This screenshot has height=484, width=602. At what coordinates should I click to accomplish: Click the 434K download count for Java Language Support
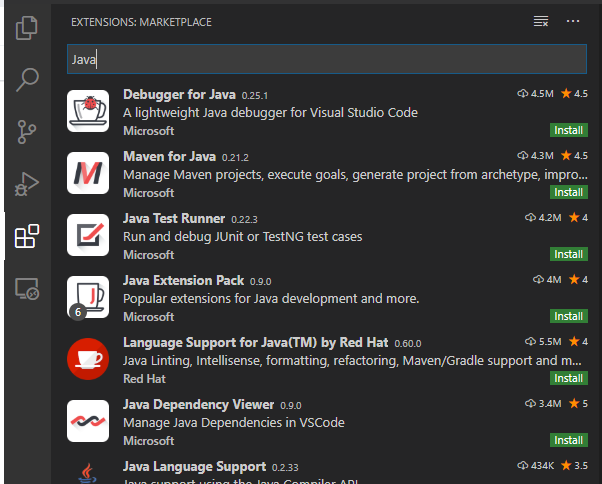(536, 466)
